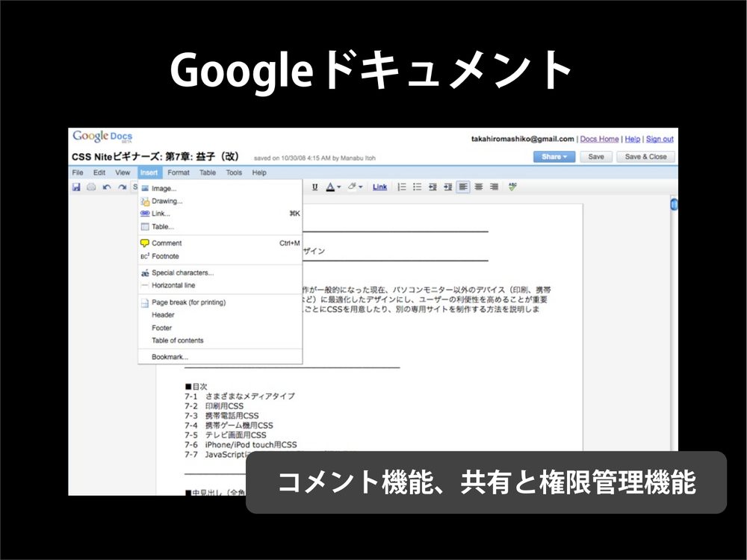Image resolution: width=747 pixels, height=560 pixels.
Task: Center align the text
Action: (479, 187)
